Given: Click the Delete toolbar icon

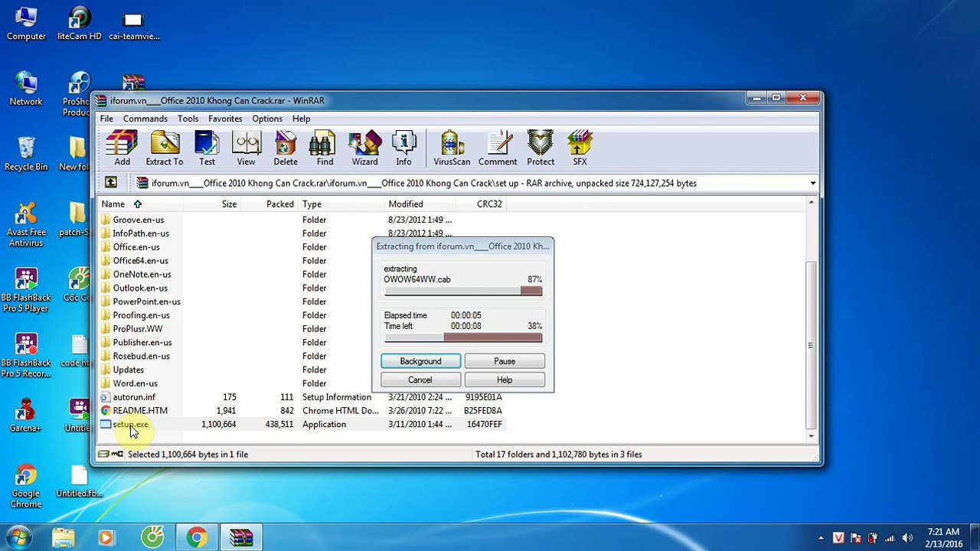Looking at the screenshot, I should (x=286, y=148).
